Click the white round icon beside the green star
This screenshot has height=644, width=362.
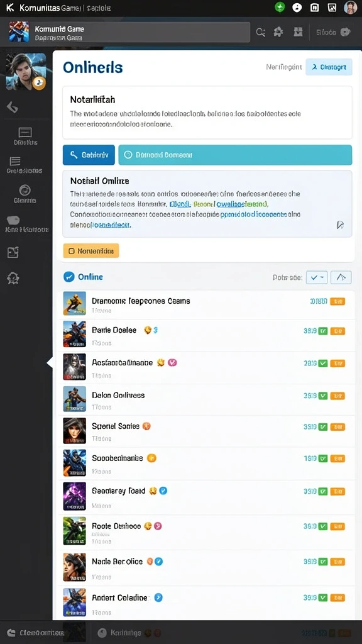(x=297, y=8)
